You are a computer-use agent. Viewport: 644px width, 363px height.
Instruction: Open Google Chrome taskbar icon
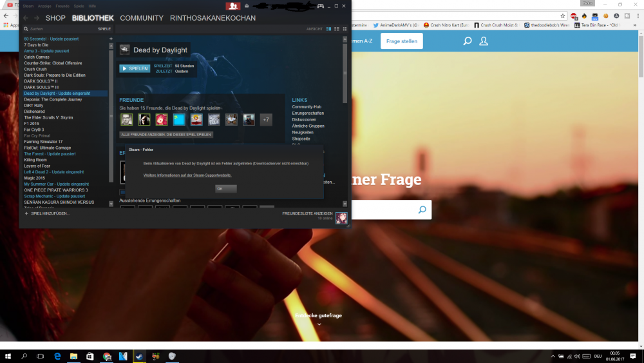coord(107,356)
